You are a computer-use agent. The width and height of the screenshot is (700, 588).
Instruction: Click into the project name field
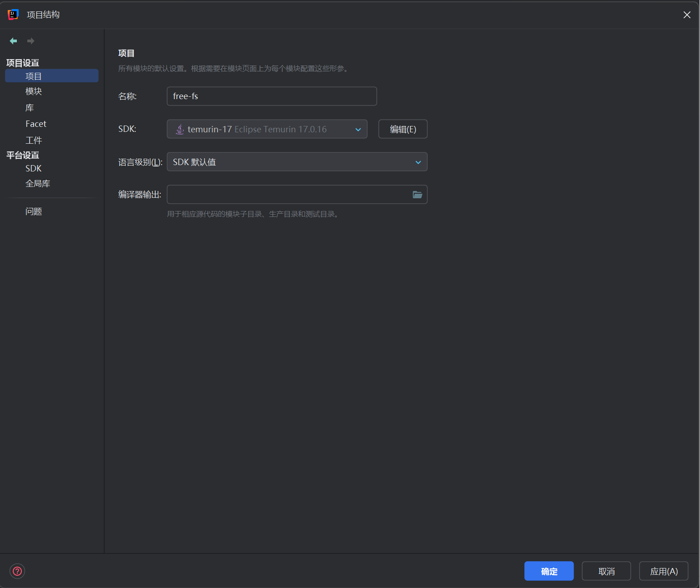point(271,96)
